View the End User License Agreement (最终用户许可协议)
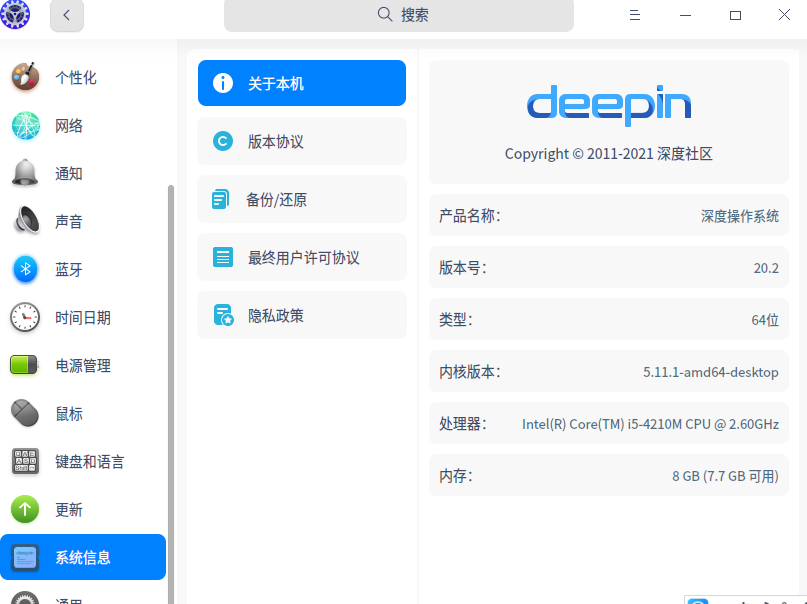 coord(301,257)
